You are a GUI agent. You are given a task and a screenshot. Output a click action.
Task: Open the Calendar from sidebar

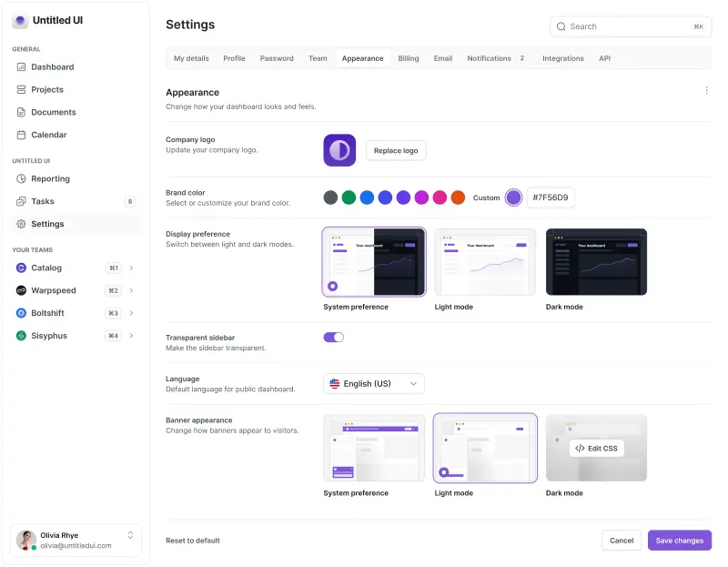50,135
